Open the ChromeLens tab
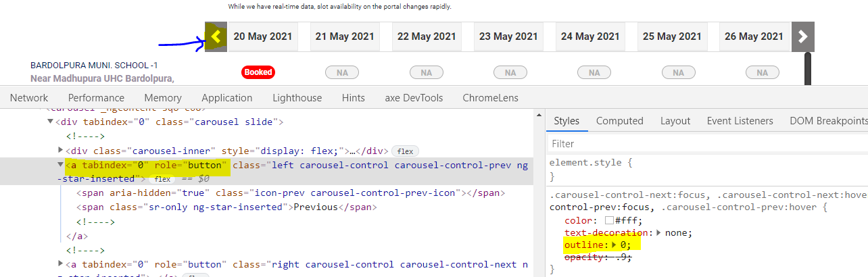This screenshot has width=868, height=277. tap(491, 98)
